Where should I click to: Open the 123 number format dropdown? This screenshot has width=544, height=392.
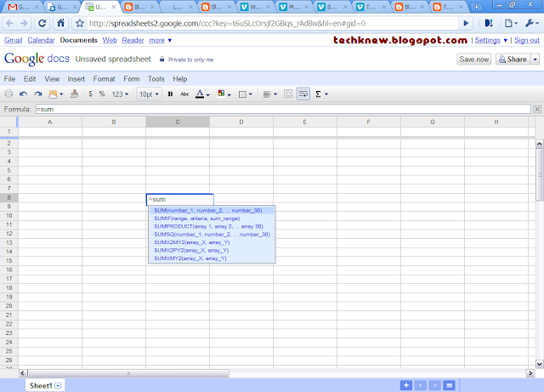click(120, 94)
